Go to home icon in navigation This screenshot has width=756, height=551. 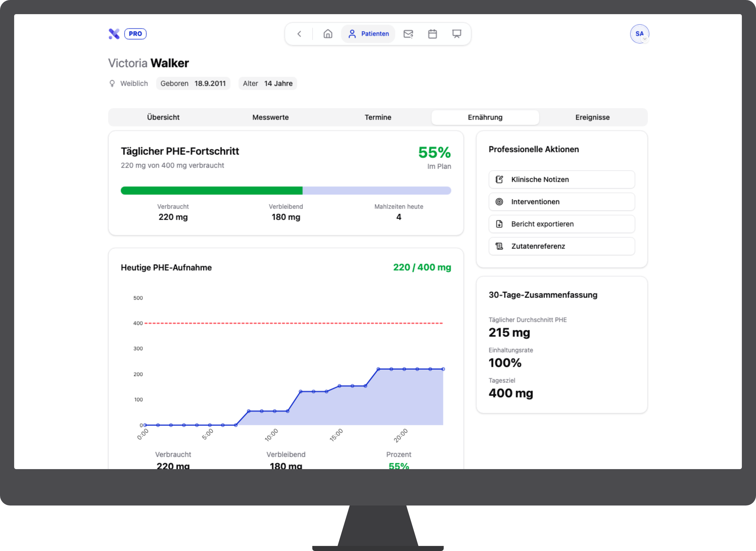point(328,34)
